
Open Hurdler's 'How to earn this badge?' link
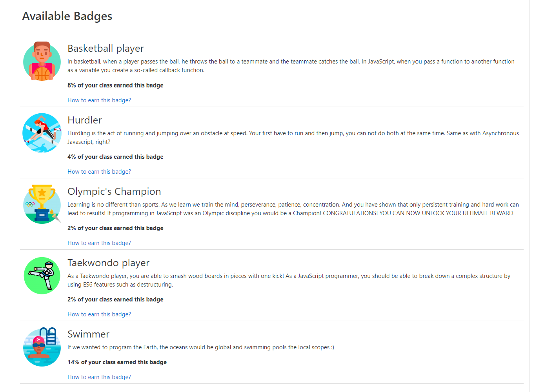point(99,172)
